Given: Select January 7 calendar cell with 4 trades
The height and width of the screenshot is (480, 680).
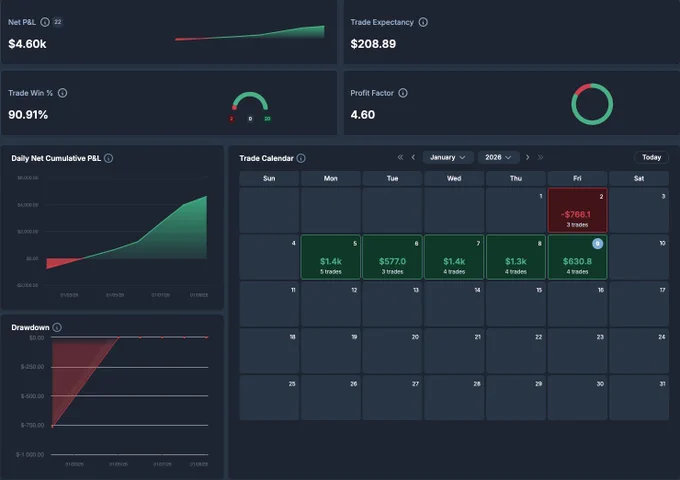Looking at the screenshot, I should point(454,257).
